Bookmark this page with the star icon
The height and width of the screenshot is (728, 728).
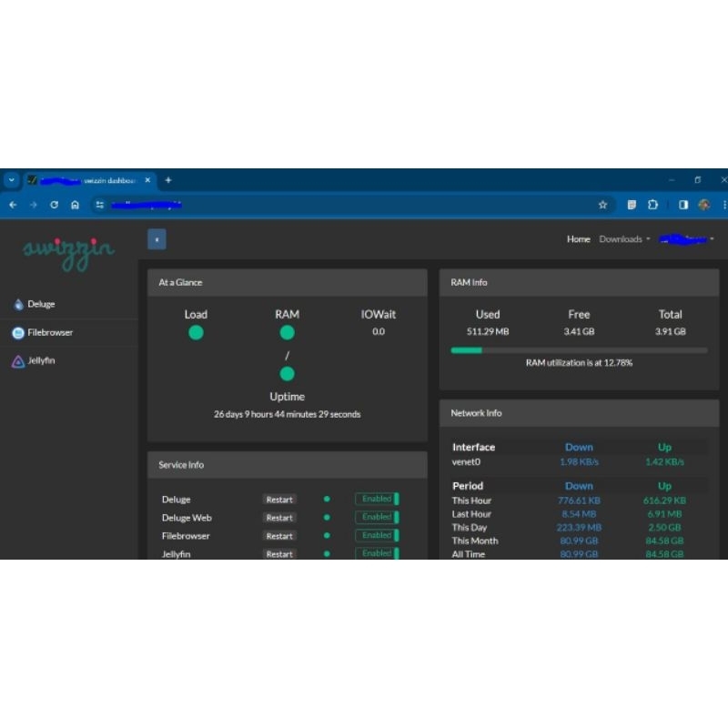603,205
